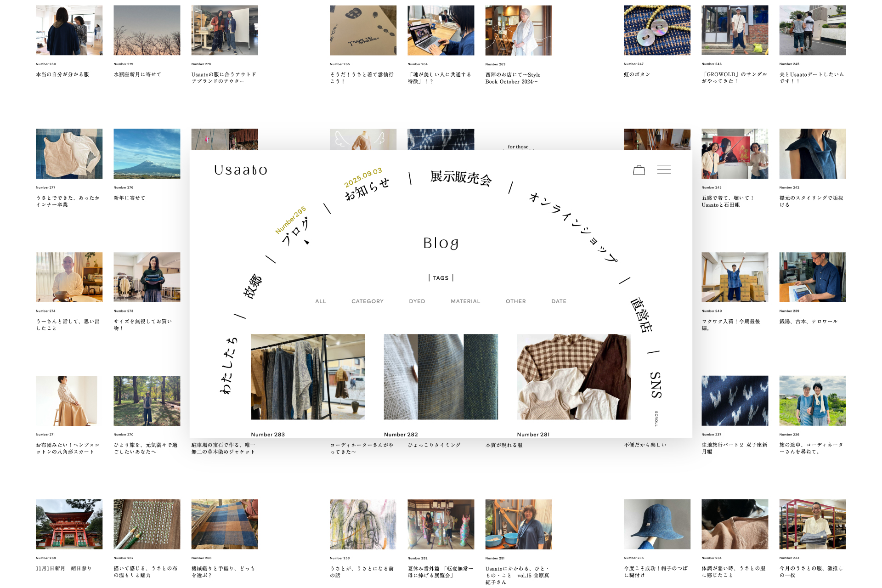This screenshot has width=882, height=588.
Task: Click the Usaato logo
Action: click(240, 170)
